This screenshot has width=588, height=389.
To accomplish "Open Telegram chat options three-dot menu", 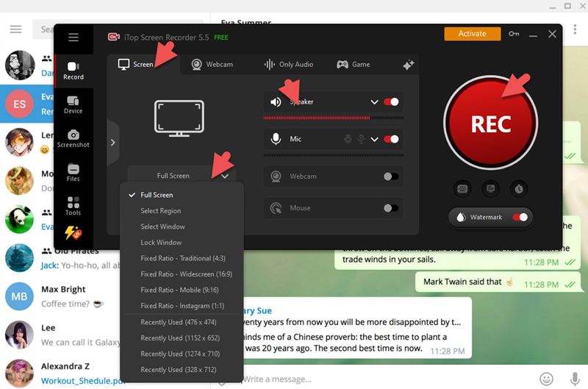I will click(x=575, y=29).
